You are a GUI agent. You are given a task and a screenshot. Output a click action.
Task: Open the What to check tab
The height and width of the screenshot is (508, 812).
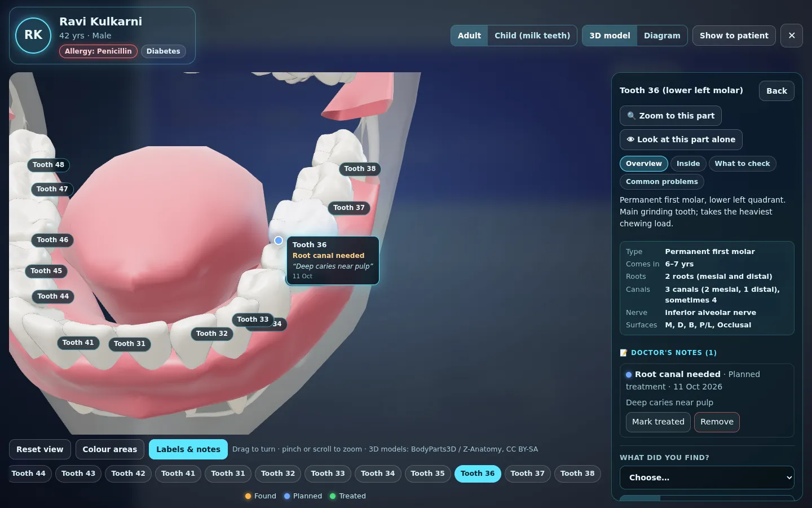click(x=742, y=164)
